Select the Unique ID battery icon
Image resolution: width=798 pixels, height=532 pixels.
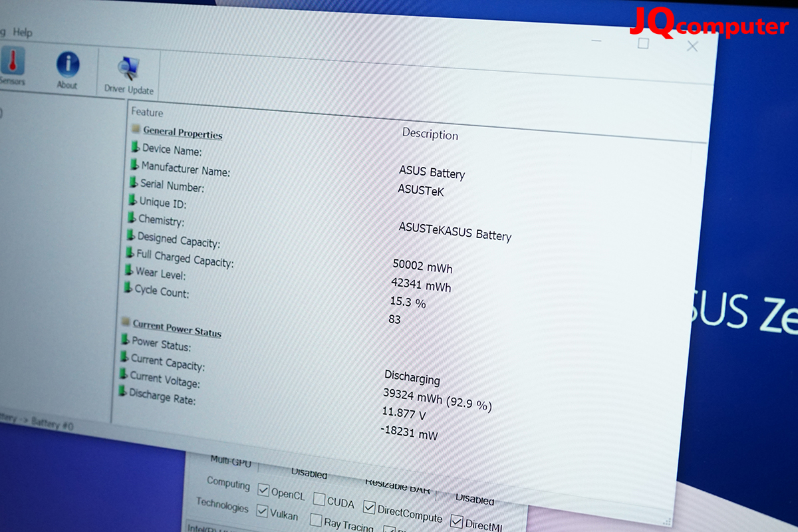tap(132, 199)
